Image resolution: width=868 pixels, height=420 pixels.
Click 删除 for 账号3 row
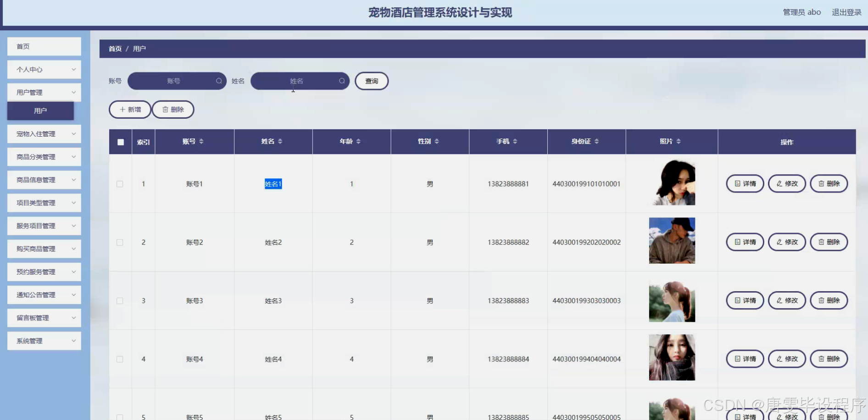point(829,300)
